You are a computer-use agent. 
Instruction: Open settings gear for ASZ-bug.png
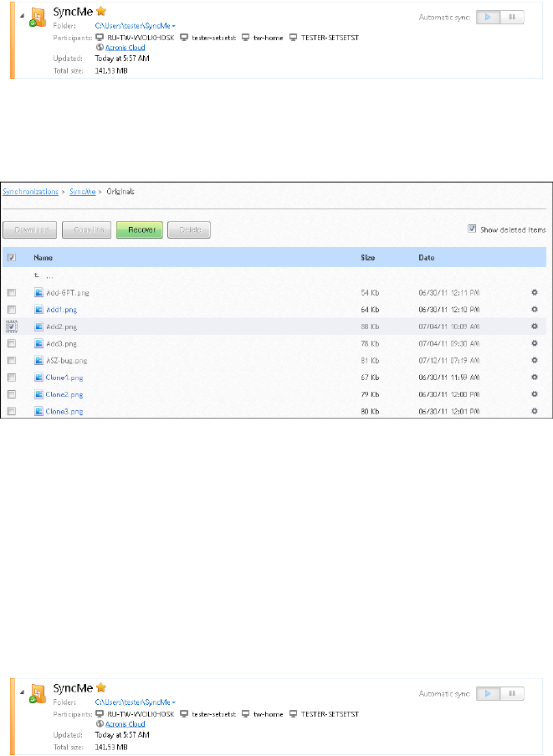point(535,360)
